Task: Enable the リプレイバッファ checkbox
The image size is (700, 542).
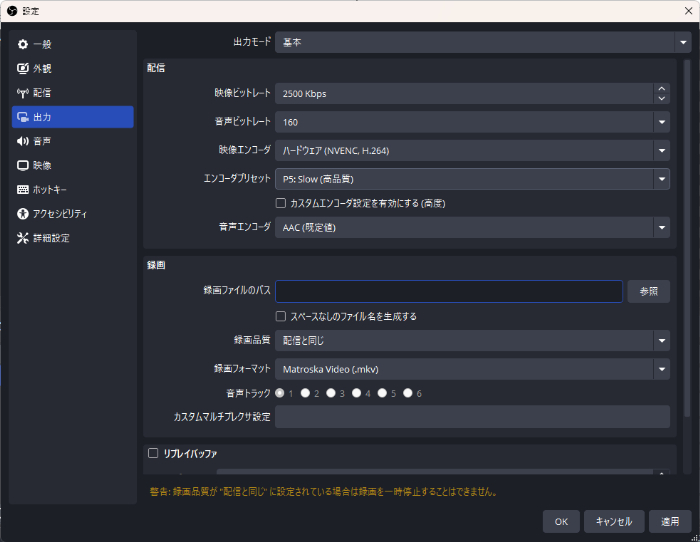Action: click(x=153, y=453)
